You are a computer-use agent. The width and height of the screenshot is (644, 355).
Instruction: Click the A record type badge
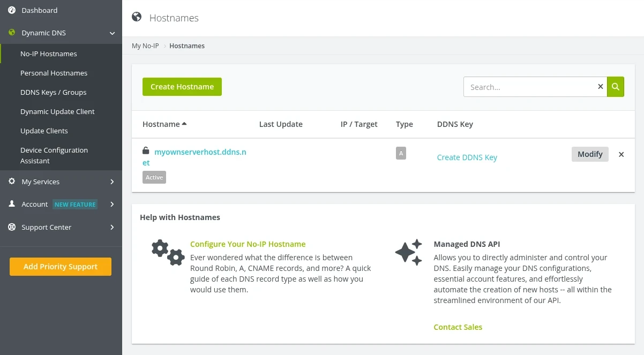401,154
